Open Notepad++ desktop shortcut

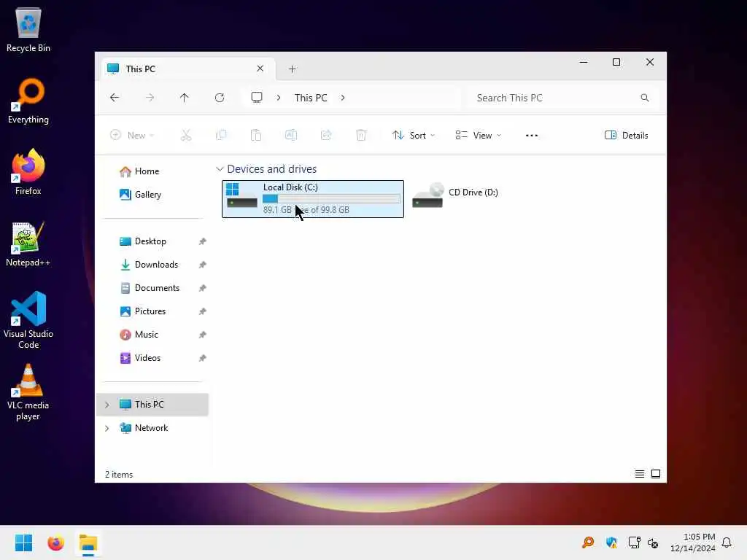click(28, 244)
